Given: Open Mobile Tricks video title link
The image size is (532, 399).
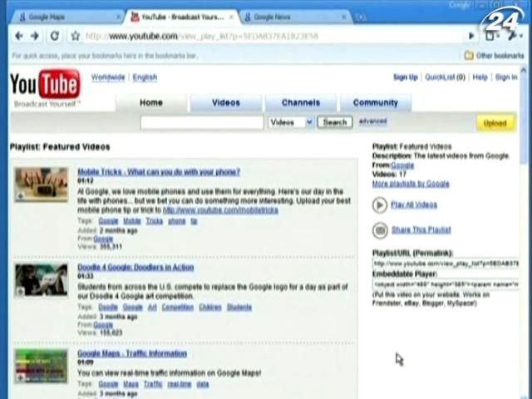Looking at the screenshot, I should 159,172.
